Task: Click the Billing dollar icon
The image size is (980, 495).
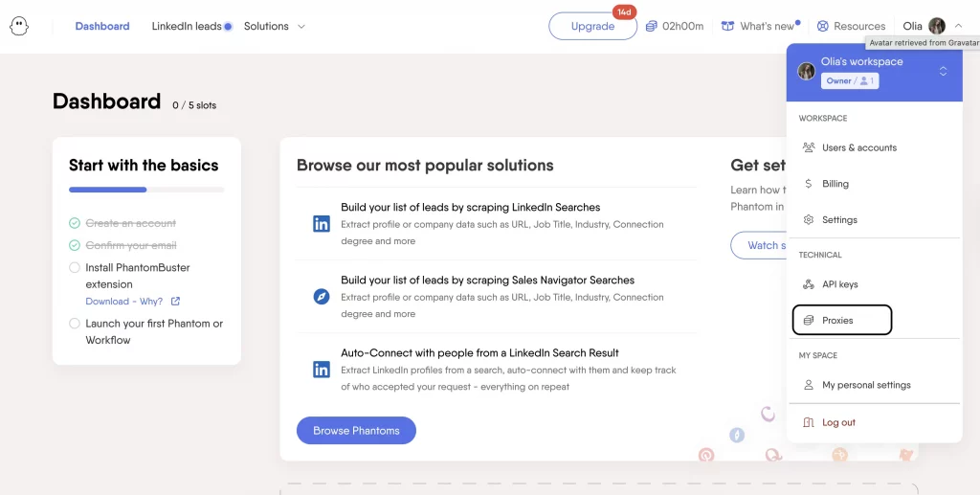Action: coord(809,184)
